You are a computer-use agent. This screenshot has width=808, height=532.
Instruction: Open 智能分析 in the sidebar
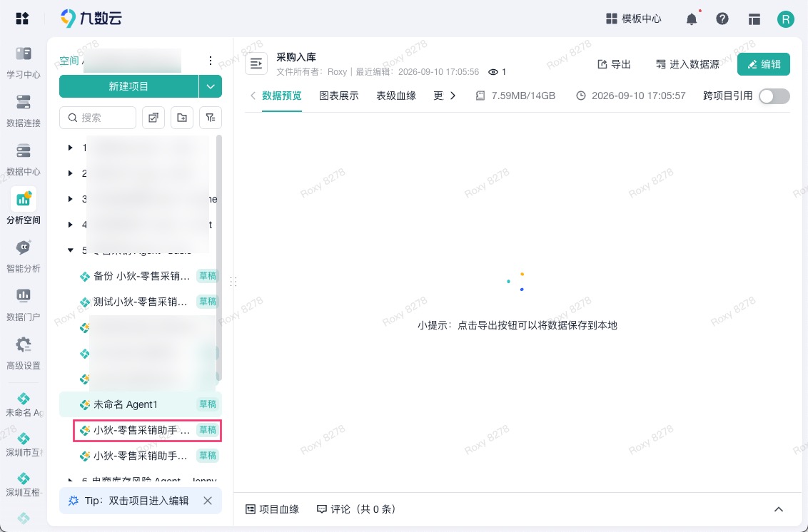(23, 256)
